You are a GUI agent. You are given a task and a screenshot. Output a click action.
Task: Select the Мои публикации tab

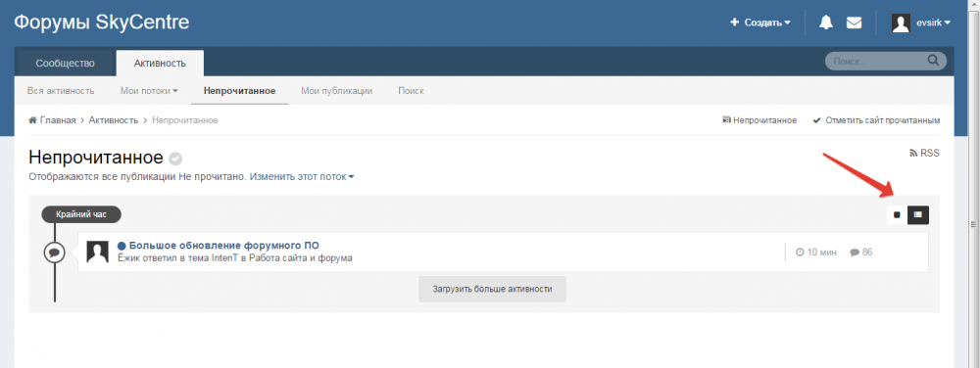pyautogui.click(x=337, y=90)
